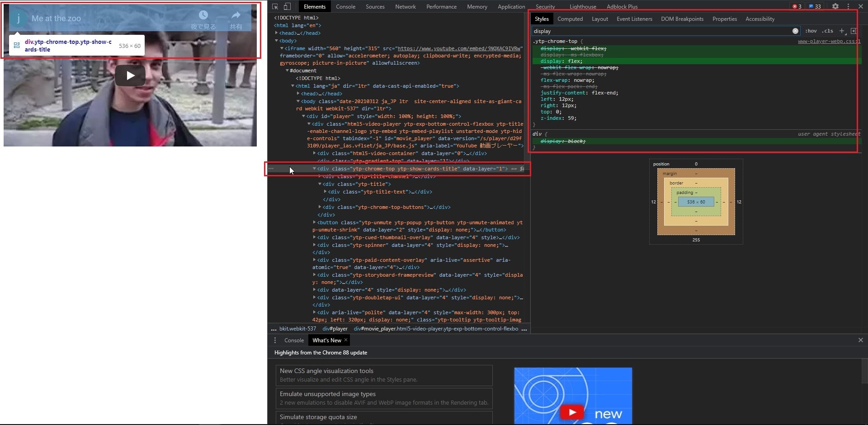Switch to the Computed styles tab
This screenshot has height=425, width=868.
point(570,19)
